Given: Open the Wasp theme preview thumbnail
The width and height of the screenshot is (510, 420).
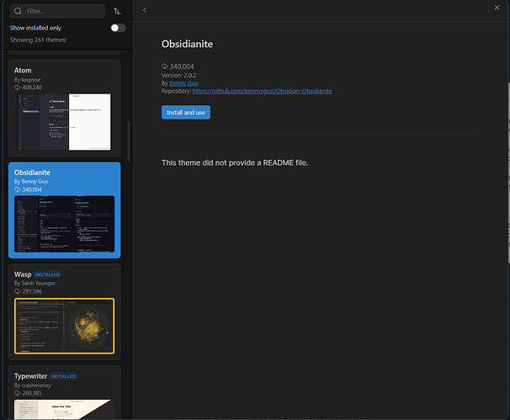Looking at the screenshot, I should point(65,326).
